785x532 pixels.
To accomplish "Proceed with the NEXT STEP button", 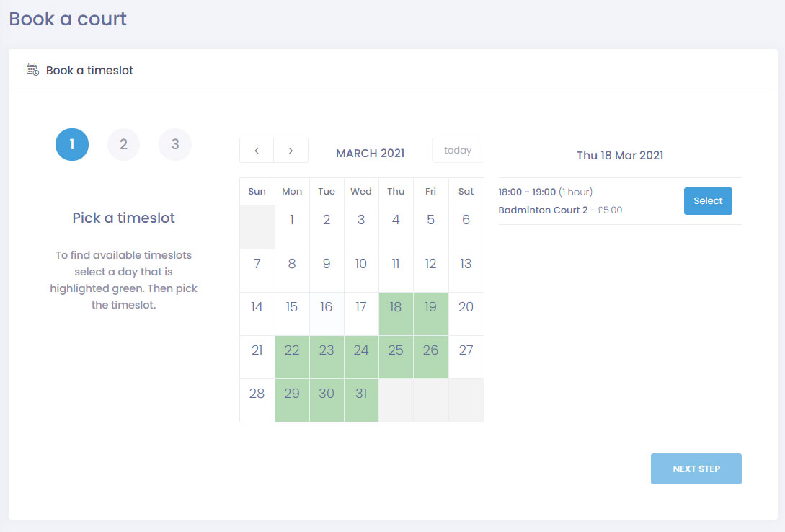I will [696, 469].
